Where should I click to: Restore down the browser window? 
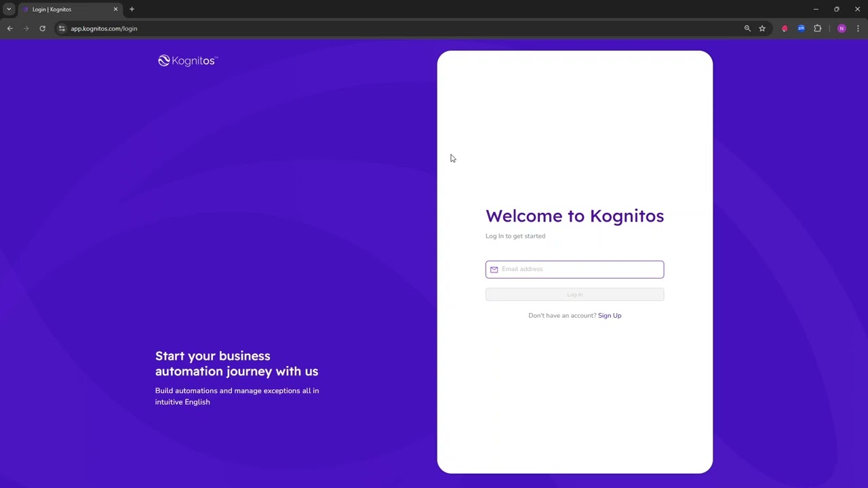click(836, 9)
